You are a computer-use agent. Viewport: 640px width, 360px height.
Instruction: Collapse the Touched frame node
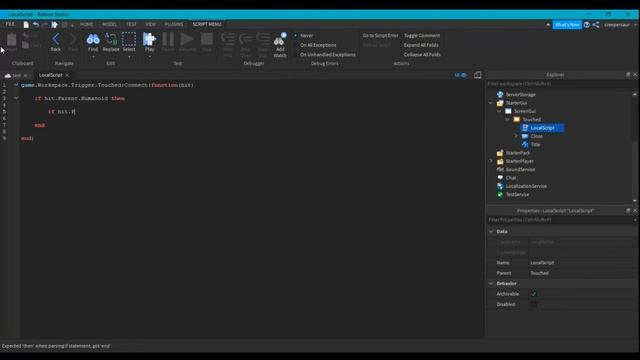click(x=508, y=119)
